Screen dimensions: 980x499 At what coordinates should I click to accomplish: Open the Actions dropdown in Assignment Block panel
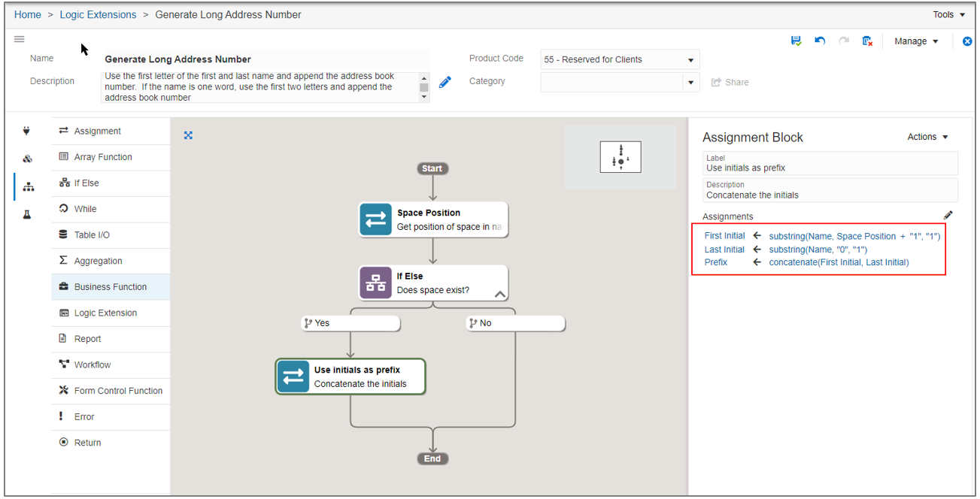927,137
